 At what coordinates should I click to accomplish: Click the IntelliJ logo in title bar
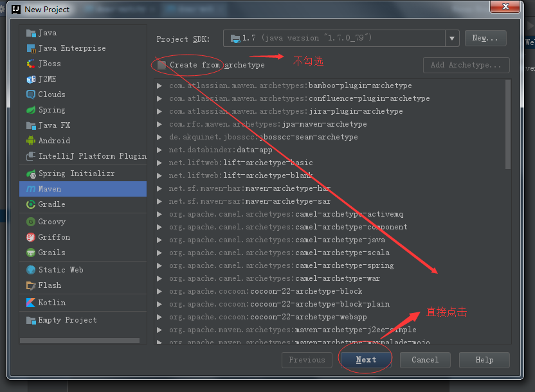16,10
